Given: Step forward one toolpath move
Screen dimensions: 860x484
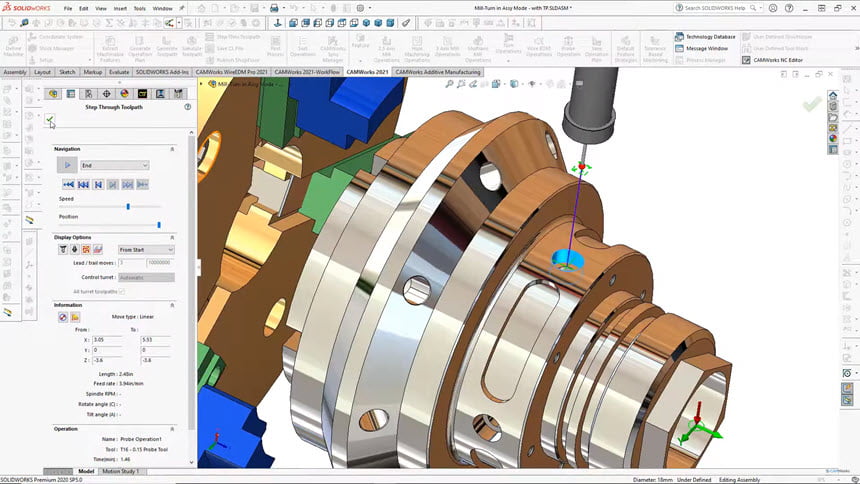Looking at the screenshot, I should pyautogui.click(x=113, y=185).
